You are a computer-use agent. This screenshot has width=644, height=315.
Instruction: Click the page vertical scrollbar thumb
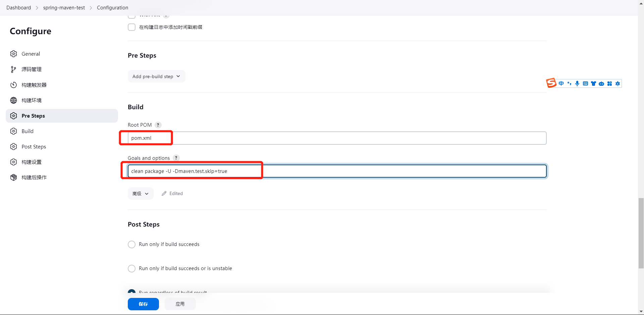pos(641,233)
